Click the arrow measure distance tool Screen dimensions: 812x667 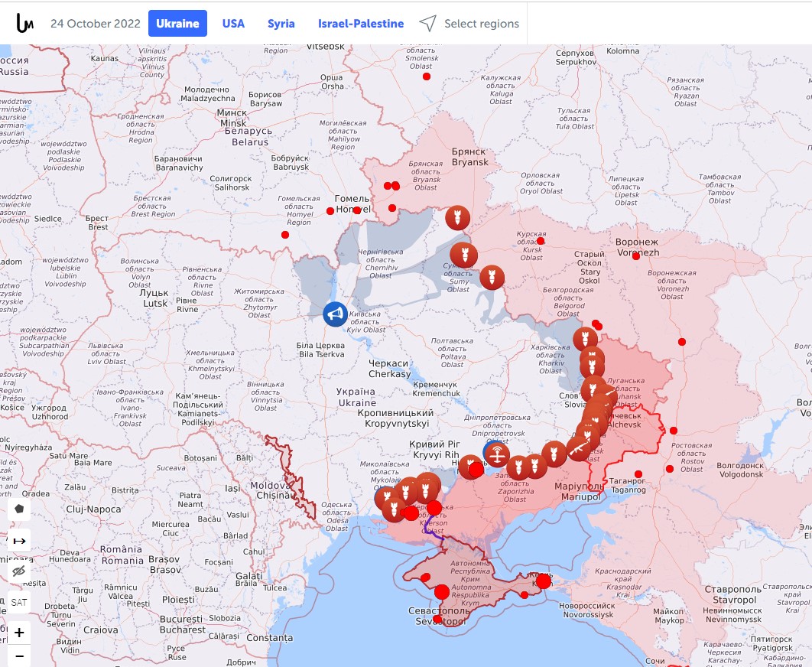click(19, 541)
